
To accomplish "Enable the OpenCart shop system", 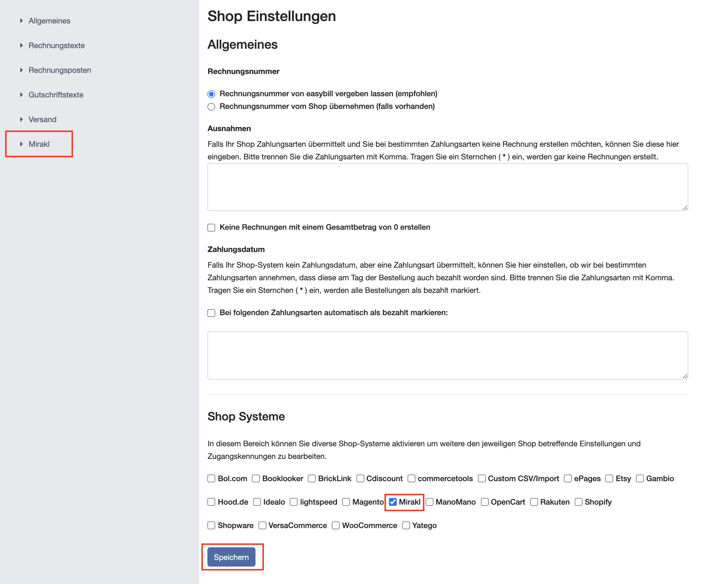I will pyautogui.click(x=485, y=502).
